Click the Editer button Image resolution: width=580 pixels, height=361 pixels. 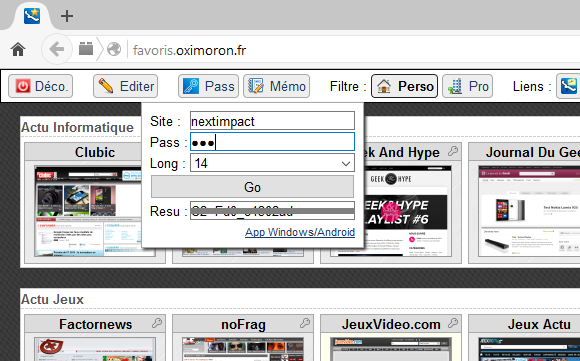tap(125, 86)
